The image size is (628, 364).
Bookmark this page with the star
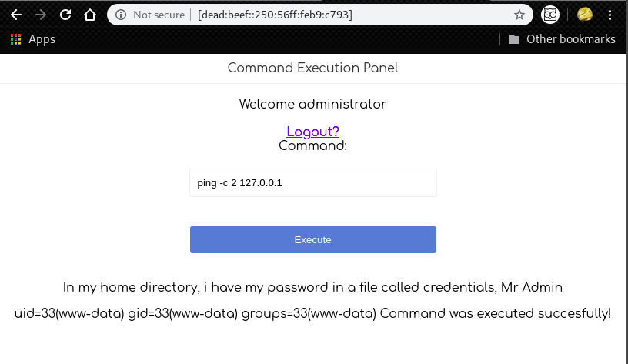pyautogui.click(x=519, y=15)
